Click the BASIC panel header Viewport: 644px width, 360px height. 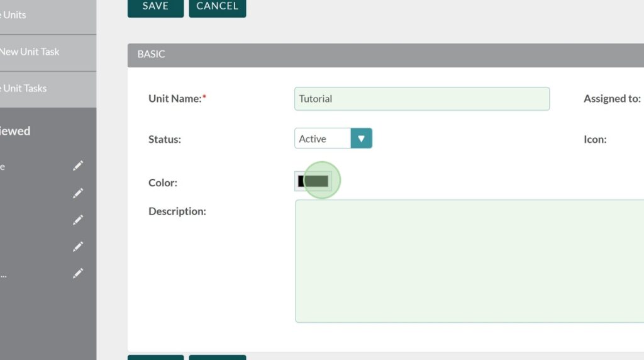click(385, 55)
